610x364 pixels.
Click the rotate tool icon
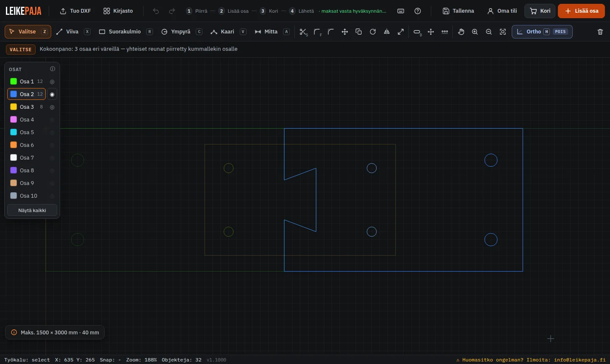click(373, 32)
